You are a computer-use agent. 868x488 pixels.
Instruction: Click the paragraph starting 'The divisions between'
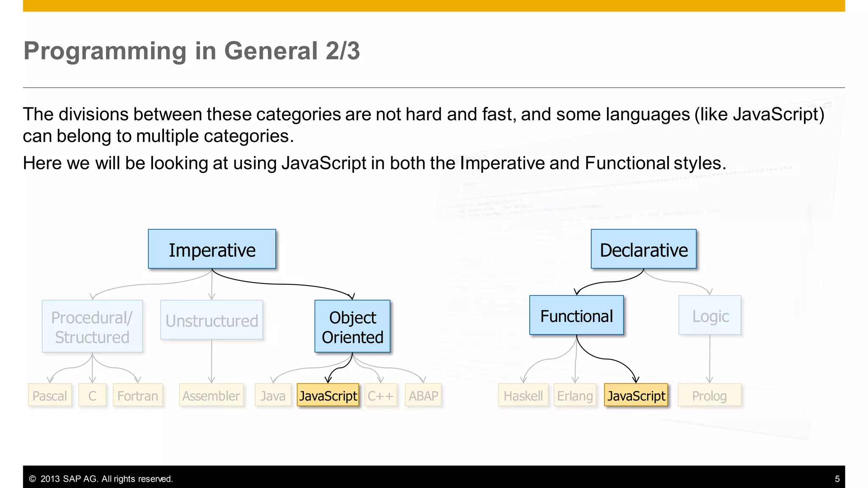[x=424, y=125]
